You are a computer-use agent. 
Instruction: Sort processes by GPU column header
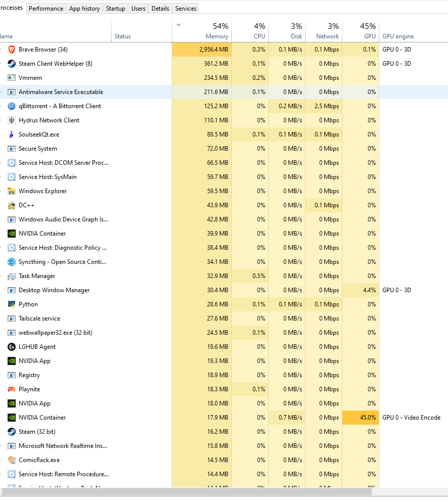(x=361, y=31)
